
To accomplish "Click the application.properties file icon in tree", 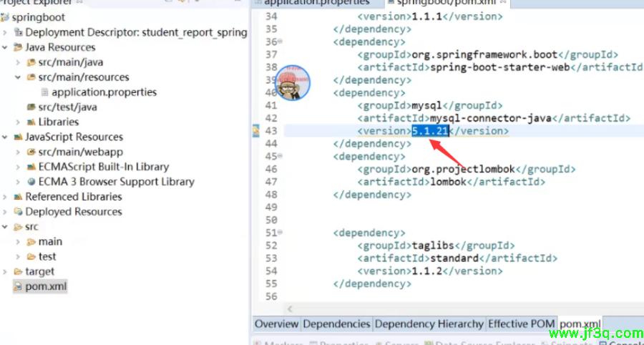I will pos(44,92).
